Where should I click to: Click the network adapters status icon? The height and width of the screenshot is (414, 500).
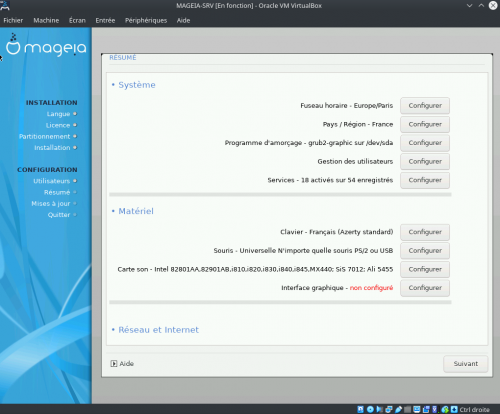389,409
